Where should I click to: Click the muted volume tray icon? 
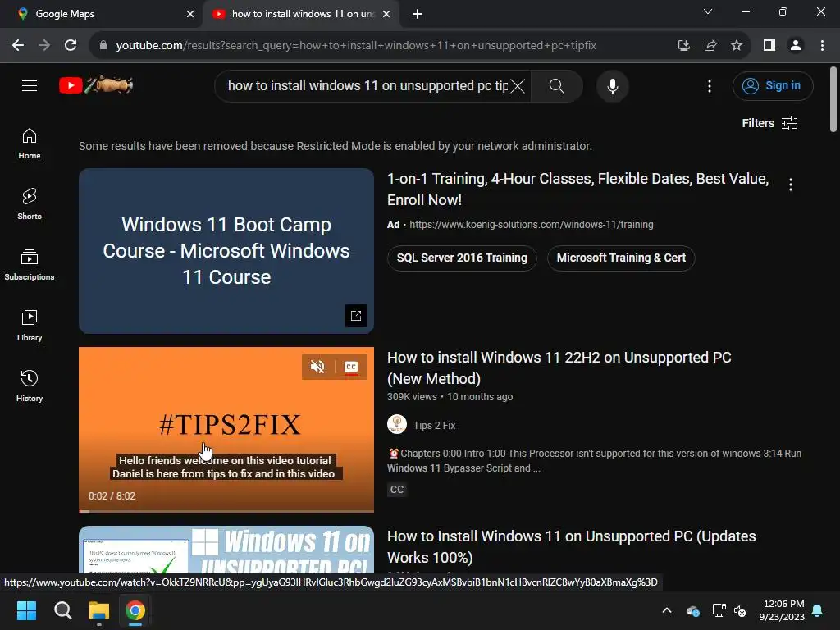click(x=740, y=610)
